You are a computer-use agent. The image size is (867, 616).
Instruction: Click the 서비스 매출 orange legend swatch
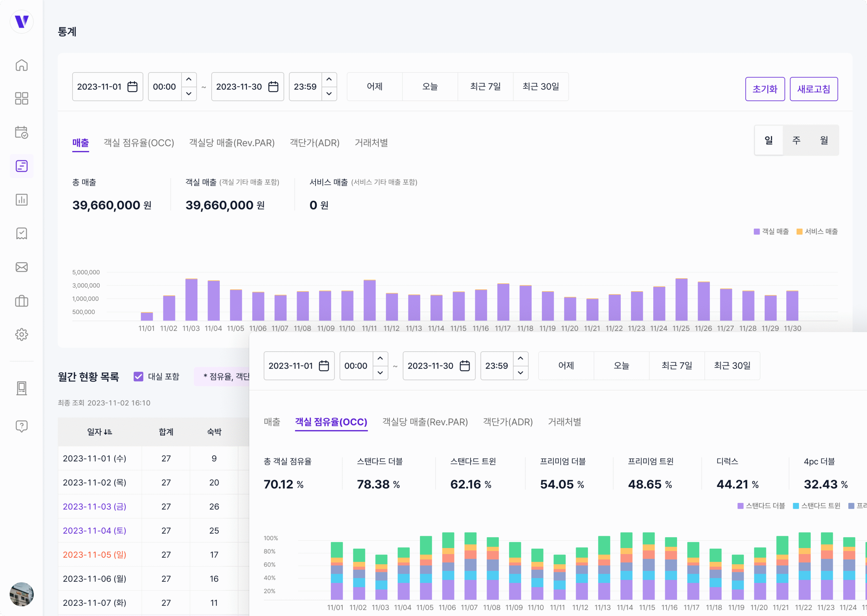coord(799,232)
